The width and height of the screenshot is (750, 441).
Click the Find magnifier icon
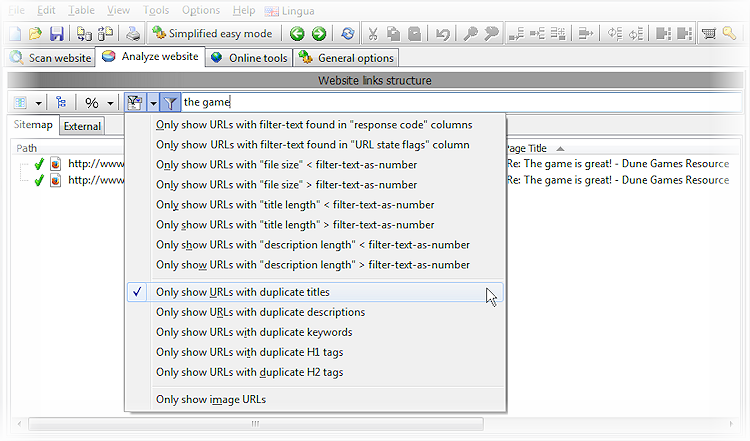point(470,33)
